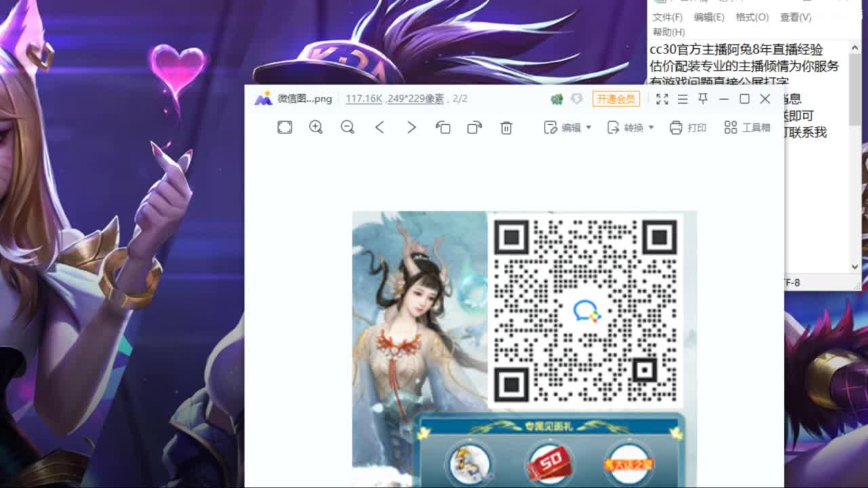
Task: Go to the previous image
Action: pyautogui.click(x=380, y=127)
